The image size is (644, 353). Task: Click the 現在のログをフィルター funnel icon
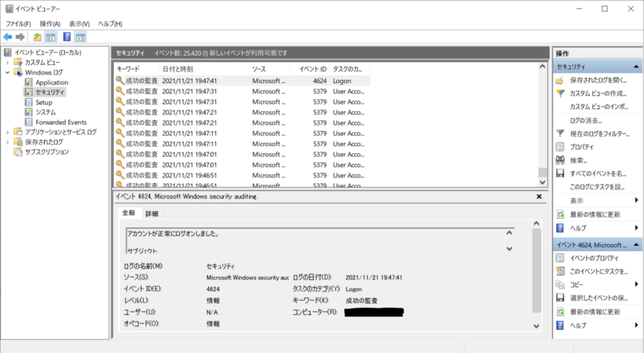tap(560, 133)
